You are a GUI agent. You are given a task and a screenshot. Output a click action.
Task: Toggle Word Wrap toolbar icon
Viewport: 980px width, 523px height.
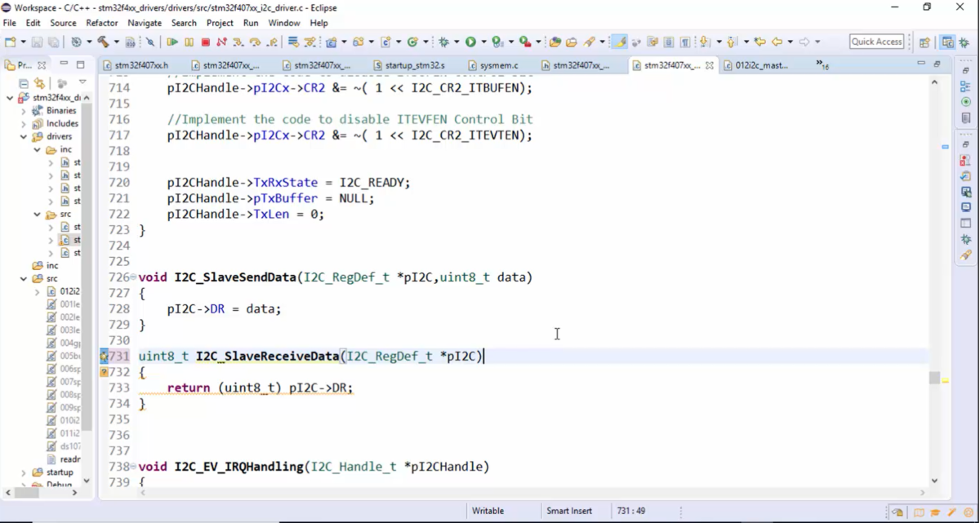tap(653, 42)
